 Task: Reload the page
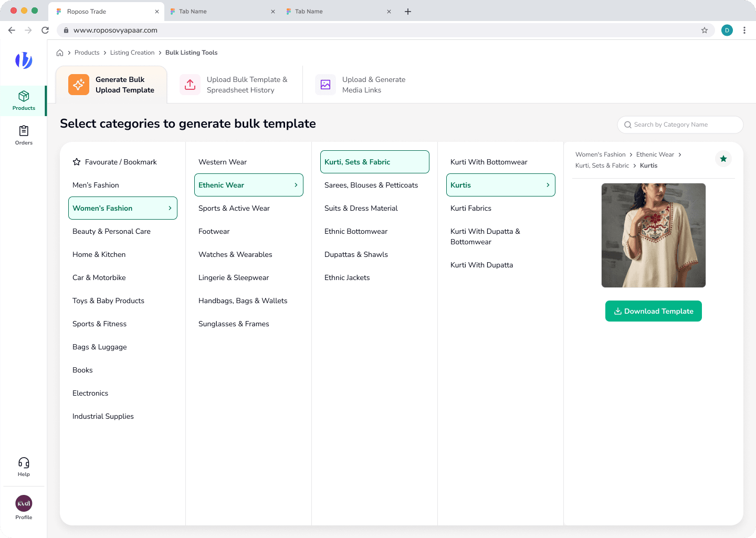point(45,30)
